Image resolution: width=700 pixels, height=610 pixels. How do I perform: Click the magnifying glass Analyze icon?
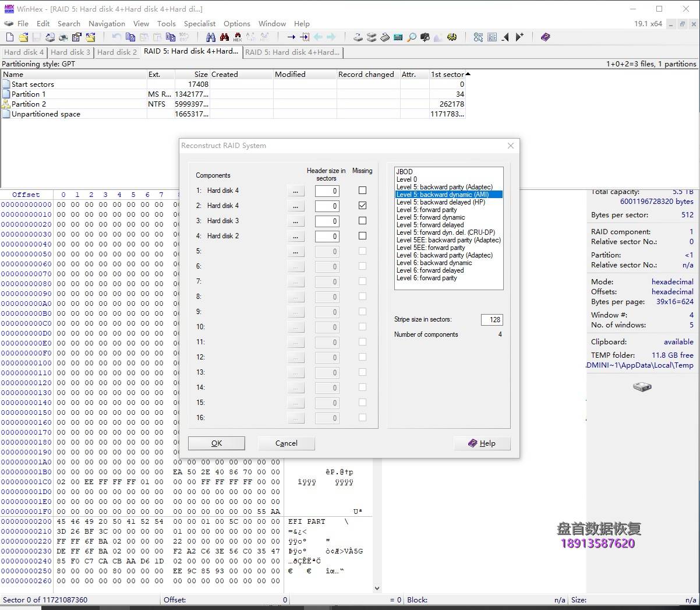[412, 37]
